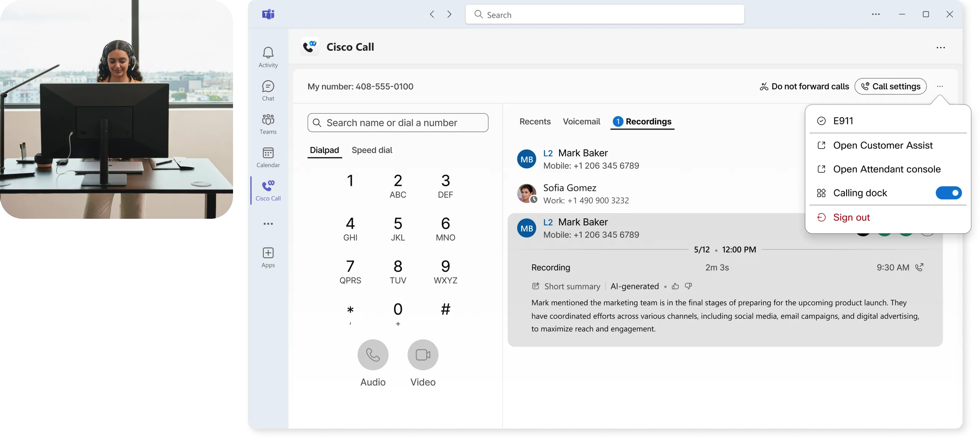The height and width of the screenshot is (448, 980).
Task: Click the AI-generated label
Action: tap(634, 286)
